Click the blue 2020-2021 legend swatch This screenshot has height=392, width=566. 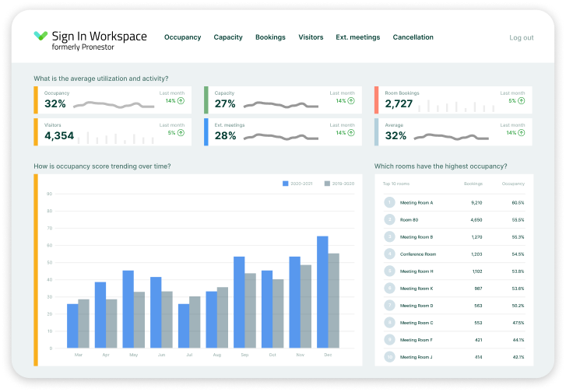tap(285, 184)
